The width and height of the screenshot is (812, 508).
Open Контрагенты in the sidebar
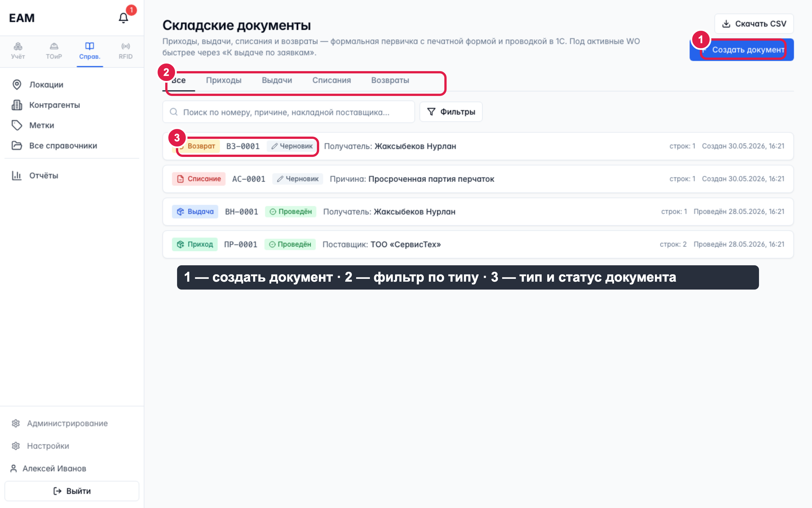(x=72, y=105)
